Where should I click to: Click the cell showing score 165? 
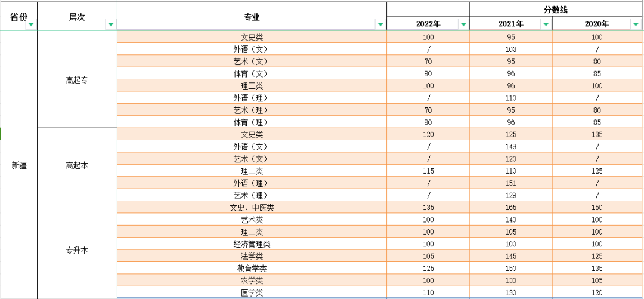tap(510, 208)
